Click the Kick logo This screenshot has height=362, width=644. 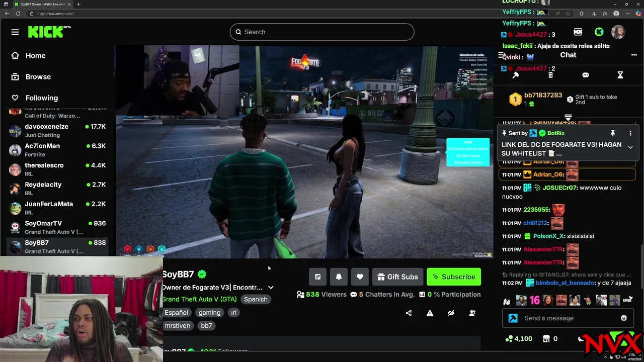tap(49, 32)
